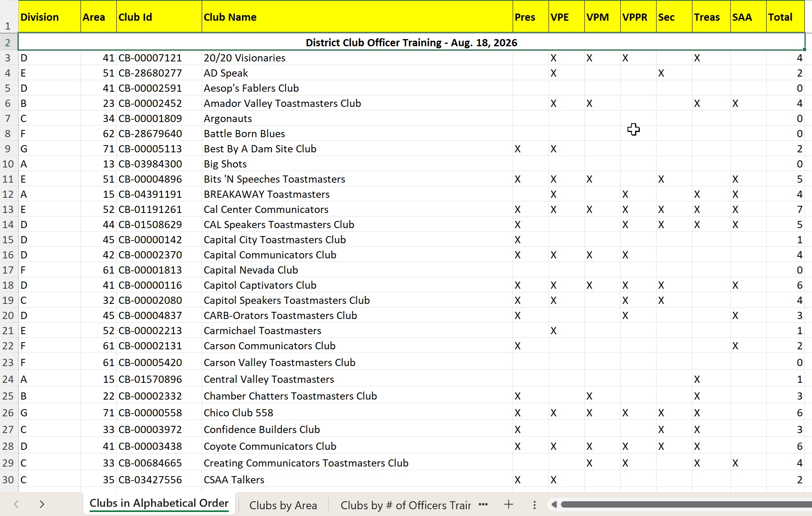Click BREAKAWAY Toastmasters cell

click(x=357, y=194)
